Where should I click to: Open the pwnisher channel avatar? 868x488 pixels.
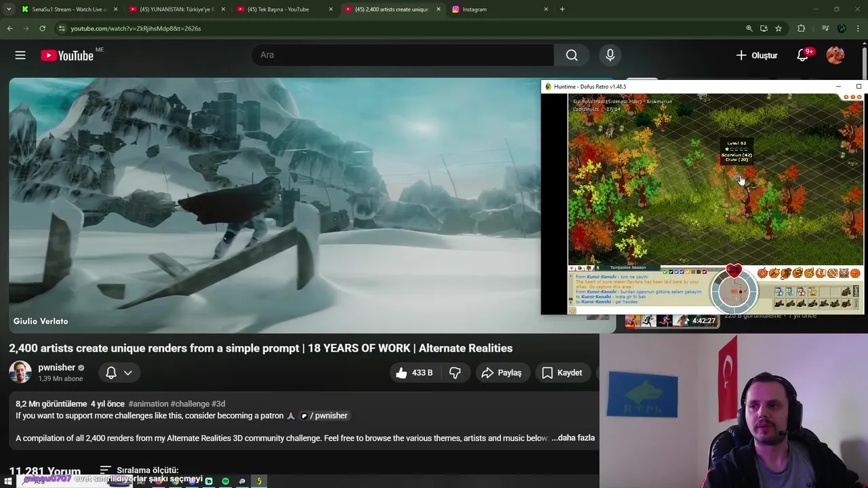point(20,372)
